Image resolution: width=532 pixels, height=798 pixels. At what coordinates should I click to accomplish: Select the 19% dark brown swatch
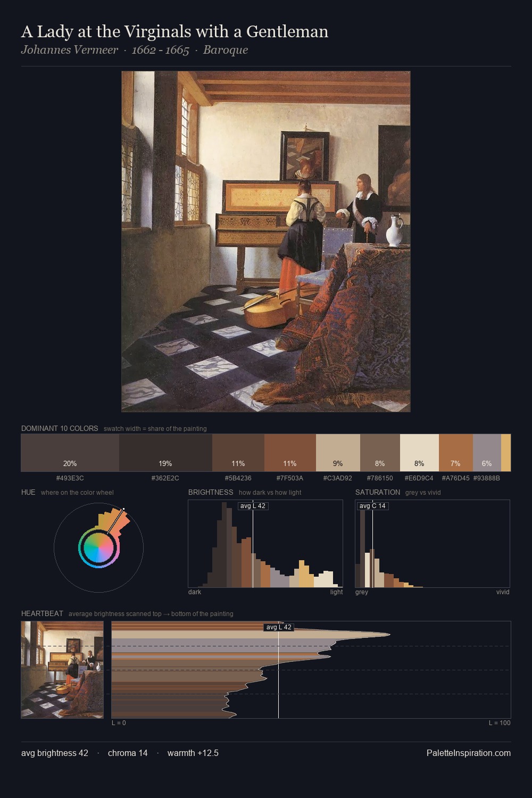(x=165, y=453)
